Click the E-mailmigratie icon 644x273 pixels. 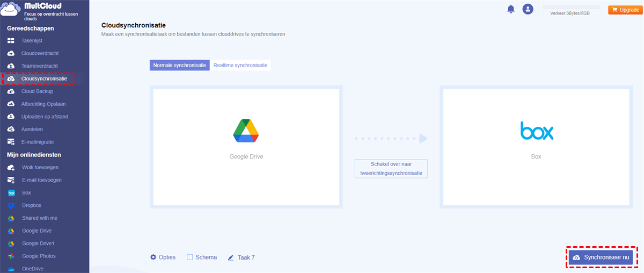point(11,142)
